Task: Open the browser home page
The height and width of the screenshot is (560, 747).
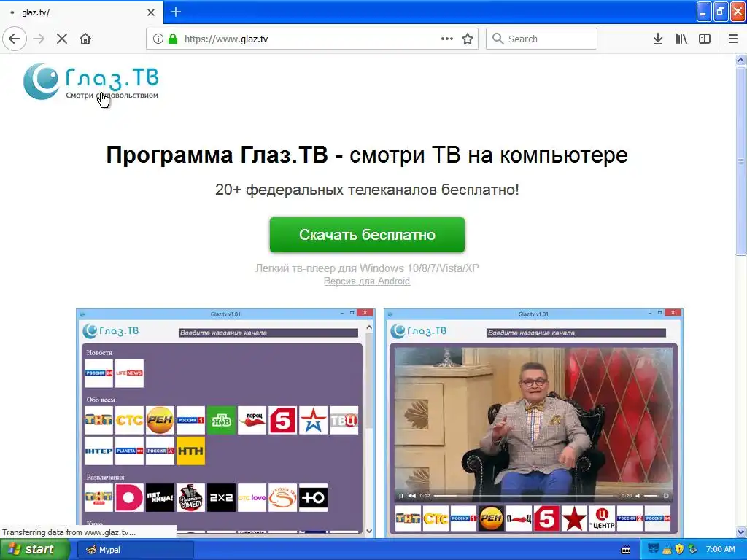Action: 85,39
